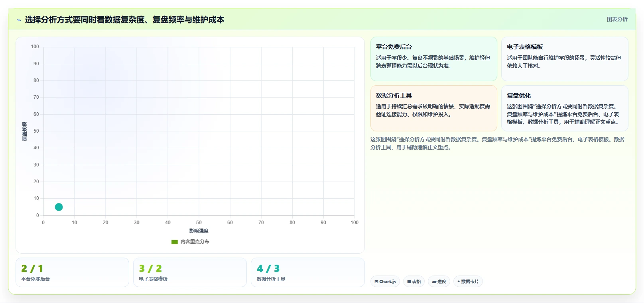Click the 表格 tag chip

pyautogui.click(x=414, y=281)
